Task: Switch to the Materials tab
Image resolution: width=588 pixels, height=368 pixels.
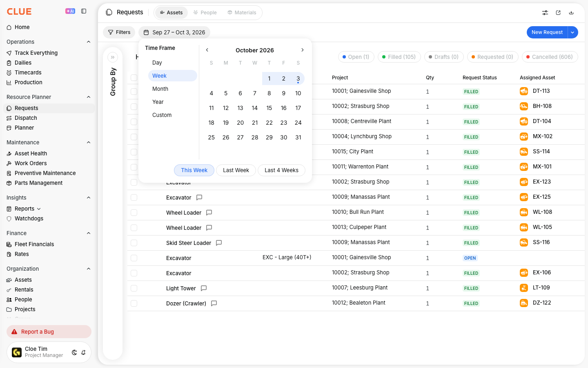Action: click(242, 13)
